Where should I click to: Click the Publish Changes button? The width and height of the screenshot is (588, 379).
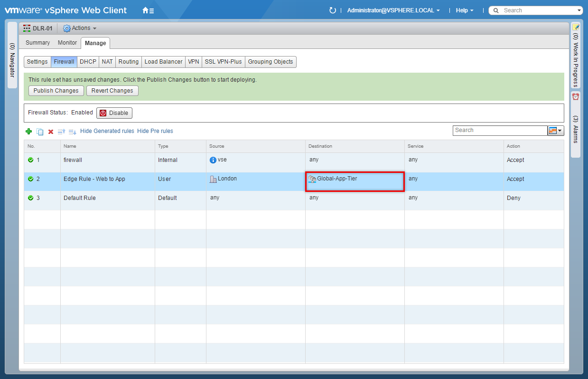[x=56, y=91]
